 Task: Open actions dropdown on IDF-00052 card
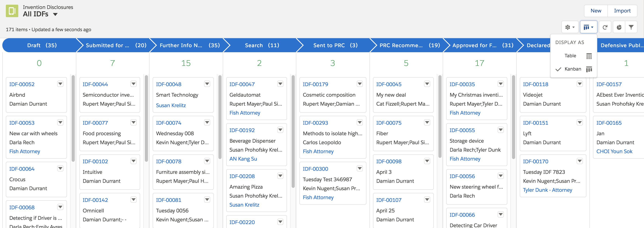point(60,84)
